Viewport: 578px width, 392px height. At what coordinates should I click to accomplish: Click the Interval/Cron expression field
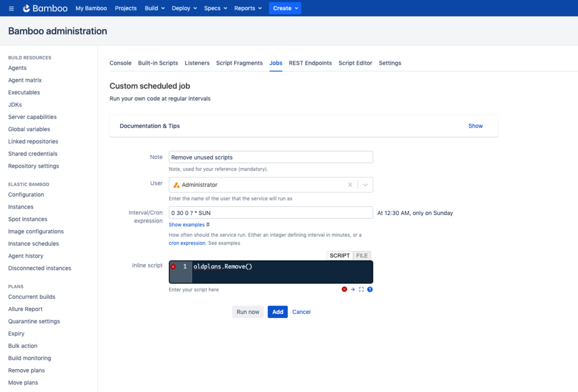click(x=271, y=213)
